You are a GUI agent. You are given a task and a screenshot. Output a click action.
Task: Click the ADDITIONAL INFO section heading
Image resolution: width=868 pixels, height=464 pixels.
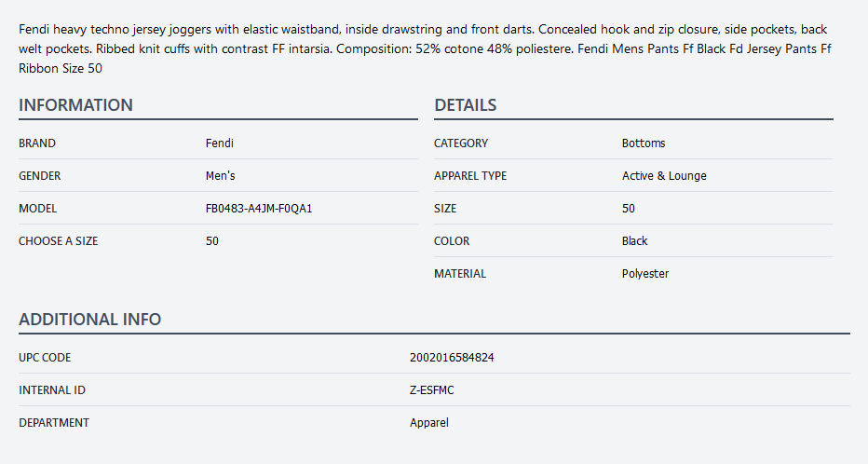(89, 320)
